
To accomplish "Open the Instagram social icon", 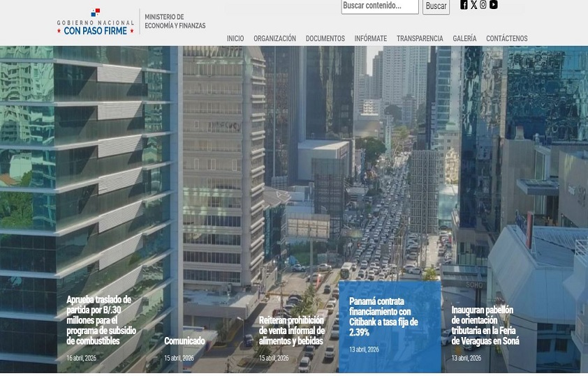I will 483,5.
